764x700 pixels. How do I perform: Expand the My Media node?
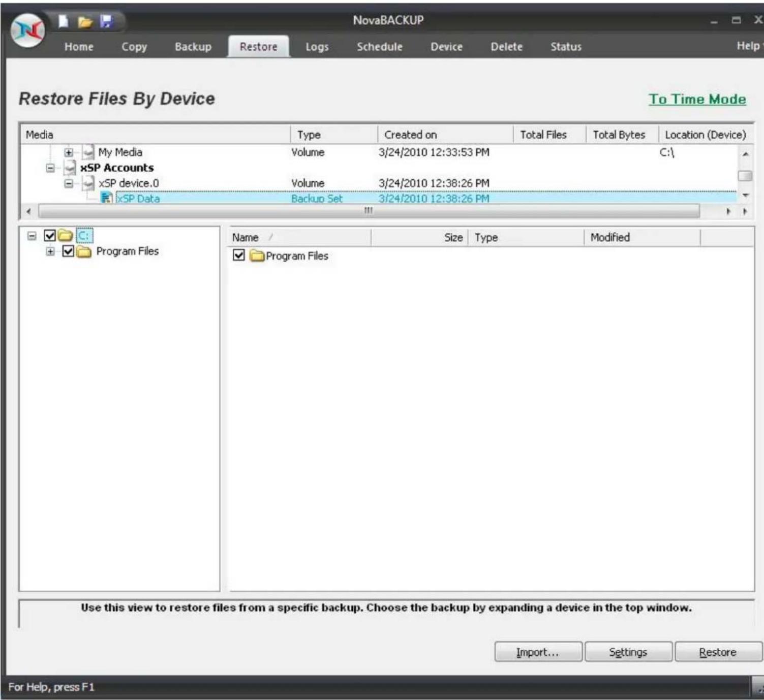coord(69,152)
